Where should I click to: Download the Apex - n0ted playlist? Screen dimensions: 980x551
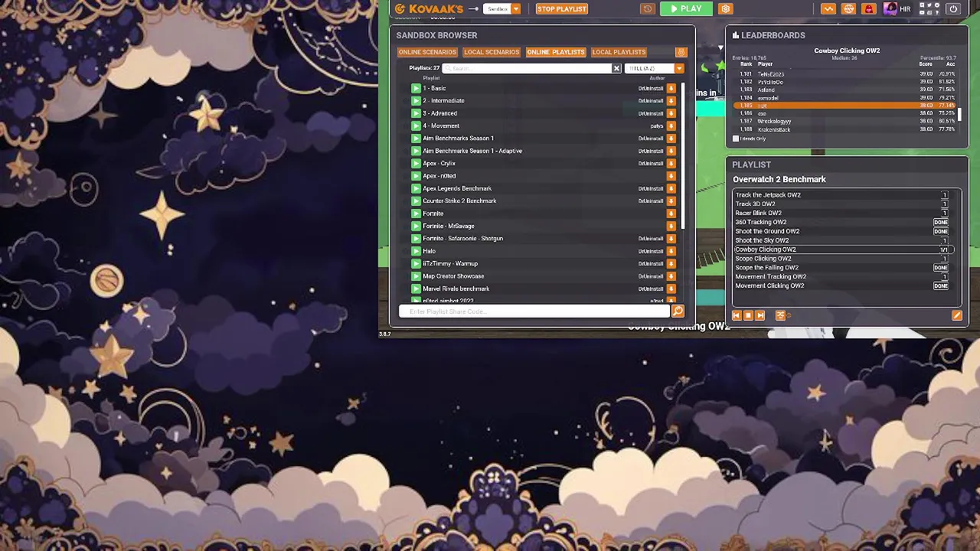click(671, 176)
